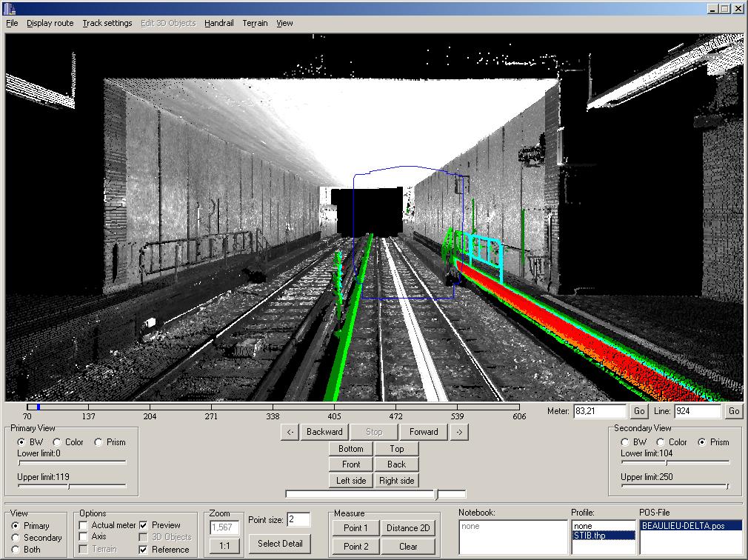Toggle the Axis checkbox
Screen dimensions: 748x560
pos(84,537)
